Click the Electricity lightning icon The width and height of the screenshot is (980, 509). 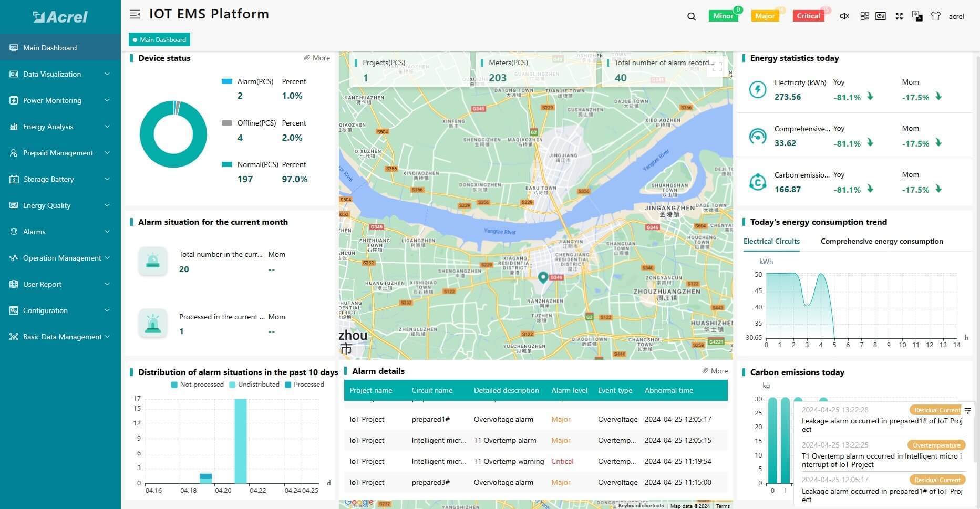[x=757, y=89]
